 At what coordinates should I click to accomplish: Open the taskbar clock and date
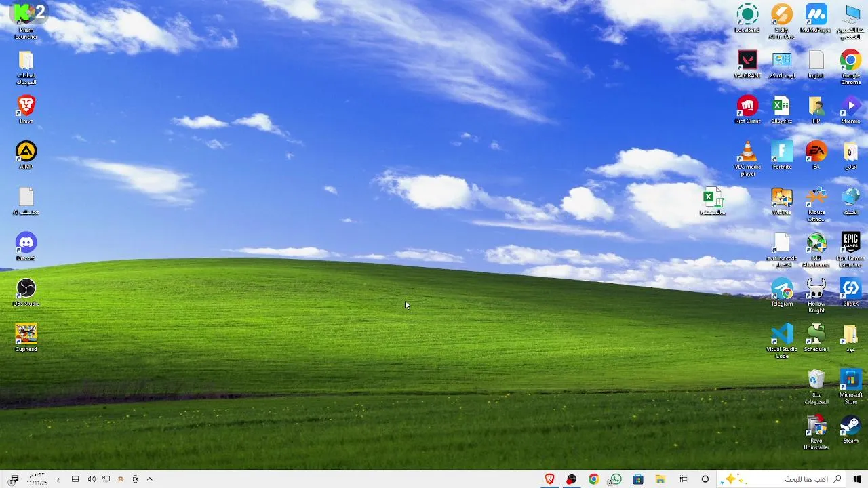37,479
